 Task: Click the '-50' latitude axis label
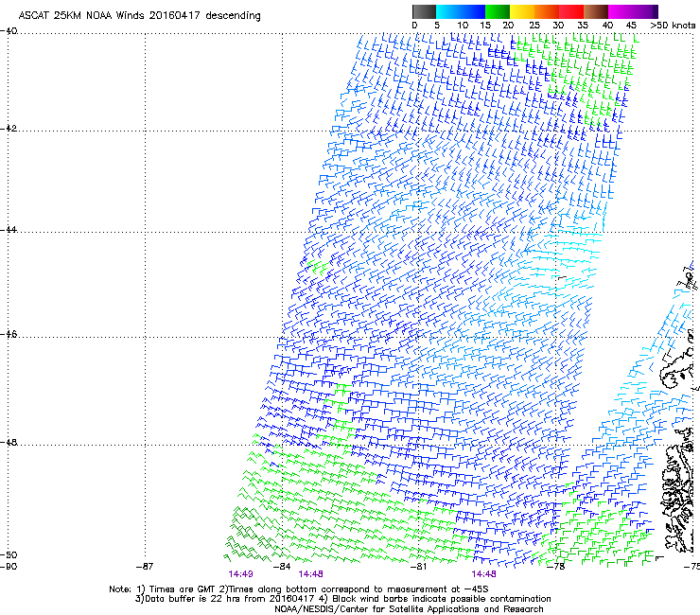(x=9, y=554)
